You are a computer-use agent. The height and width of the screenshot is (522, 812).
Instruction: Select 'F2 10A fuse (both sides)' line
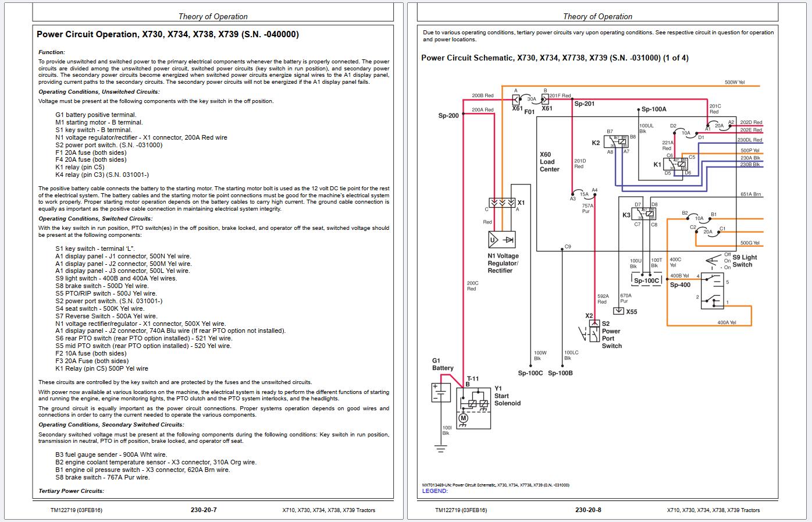[91, 354]
